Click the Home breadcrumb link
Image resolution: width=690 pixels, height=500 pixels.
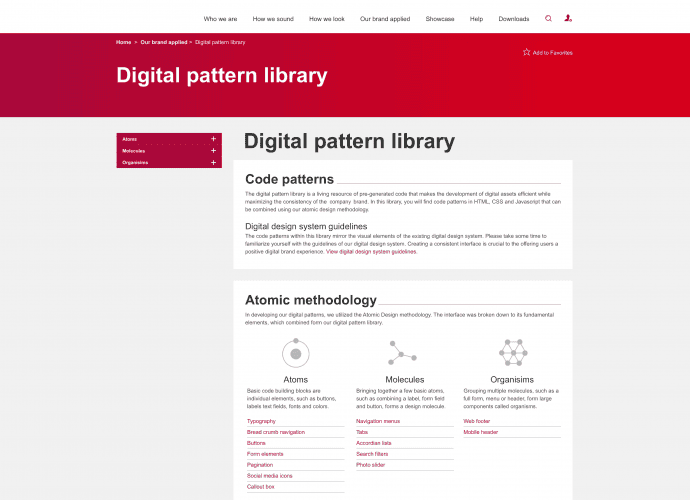[x=124, y=42]
